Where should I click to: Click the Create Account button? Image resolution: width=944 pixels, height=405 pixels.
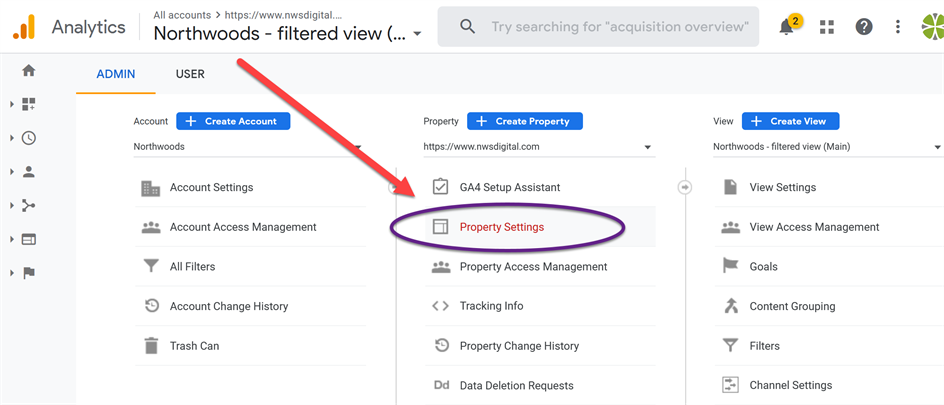click(233, 121)
